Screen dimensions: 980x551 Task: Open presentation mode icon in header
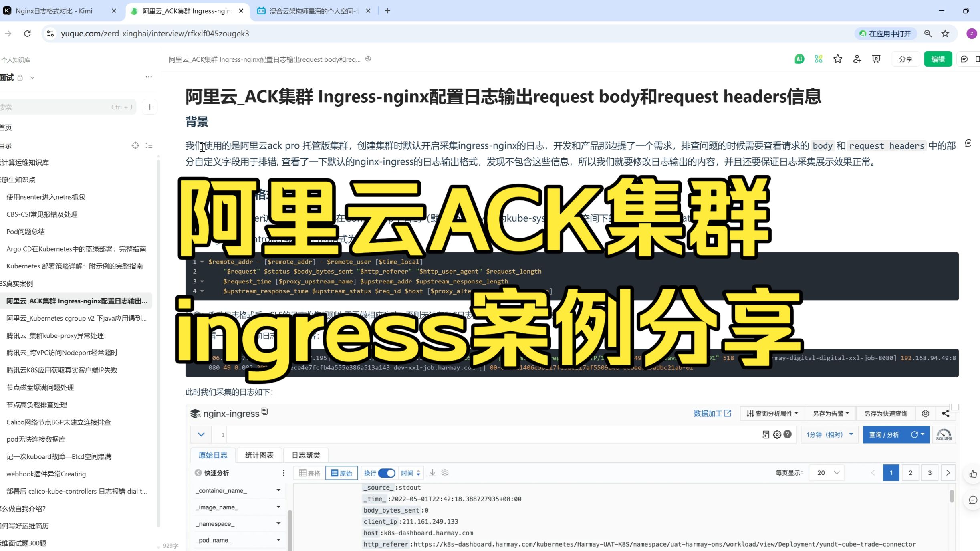[876, 59]
